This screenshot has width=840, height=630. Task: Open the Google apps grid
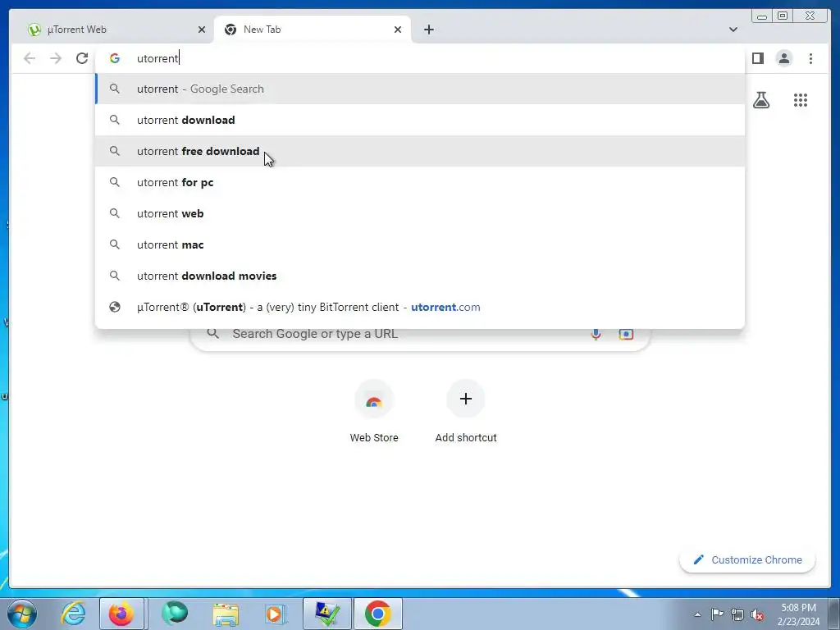click(x=801, y=99)
